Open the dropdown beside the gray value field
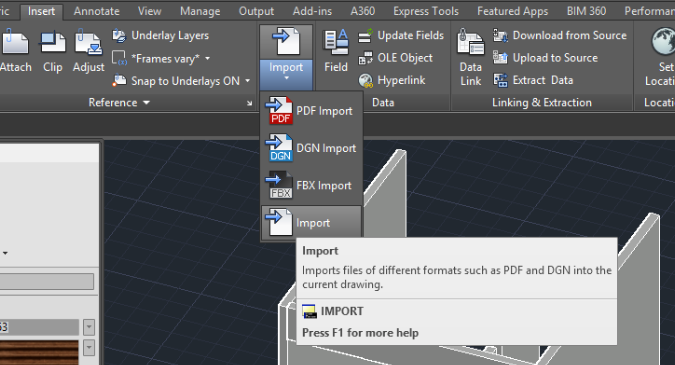Screen dimensions: 675x365 (89, 327)
